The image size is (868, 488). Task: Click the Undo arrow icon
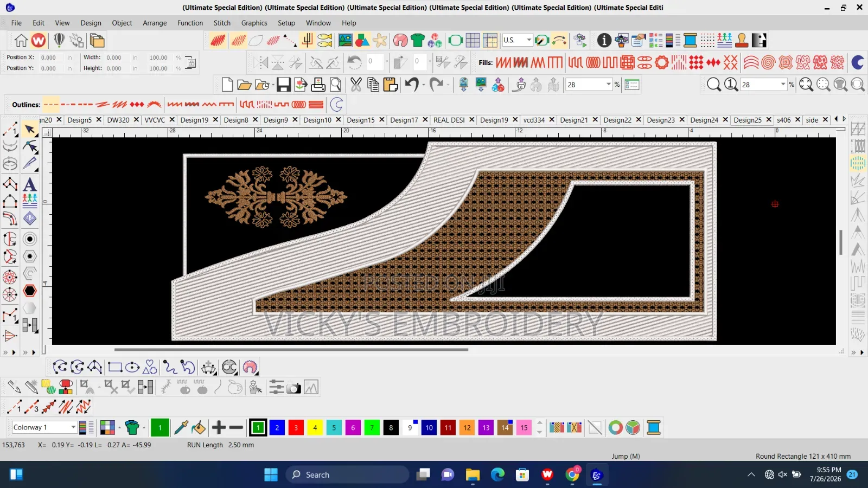pyautogui.click(x=412, y=85)
